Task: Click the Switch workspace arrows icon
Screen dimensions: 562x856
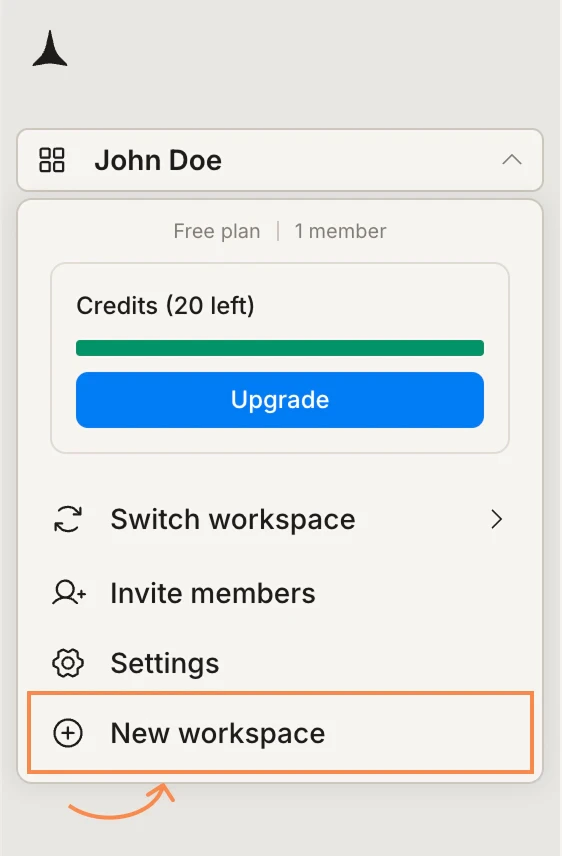Action: [x=68, y=519]
